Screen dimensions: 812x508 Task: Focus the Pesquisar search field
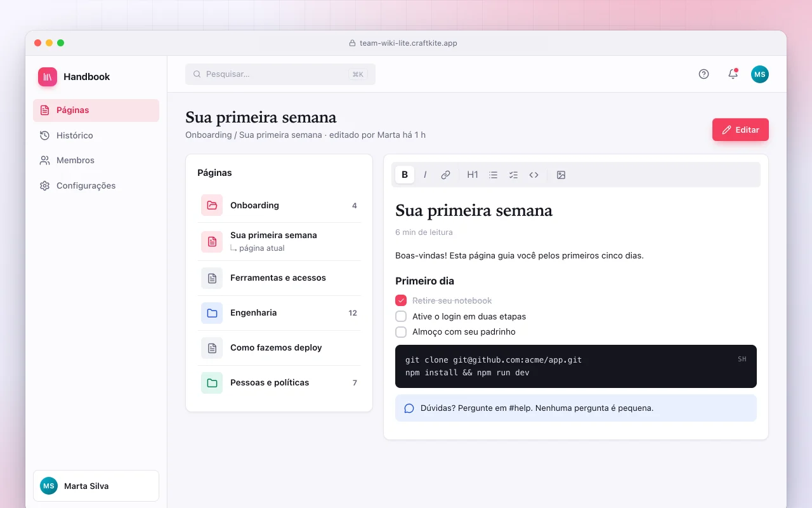tap(280, 74)
